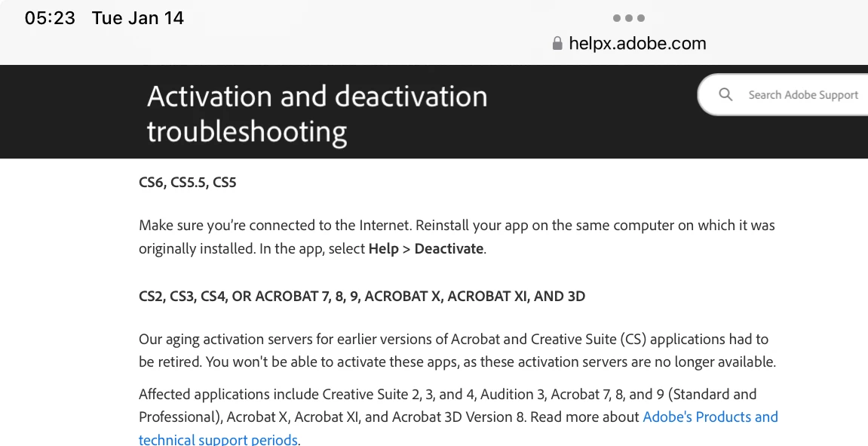Click the search magnifier icon

point(725,95)
